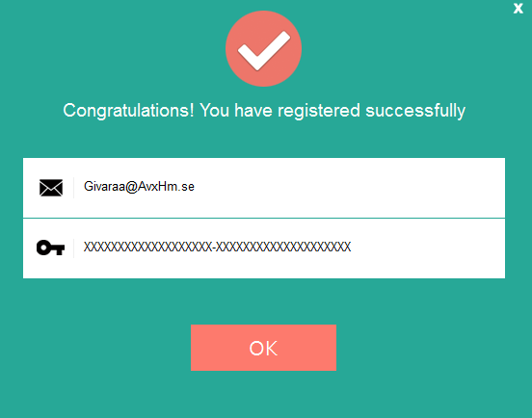Click the Congratulations heading text
Viewport: 532px width, 418px height.
point(264,111)
